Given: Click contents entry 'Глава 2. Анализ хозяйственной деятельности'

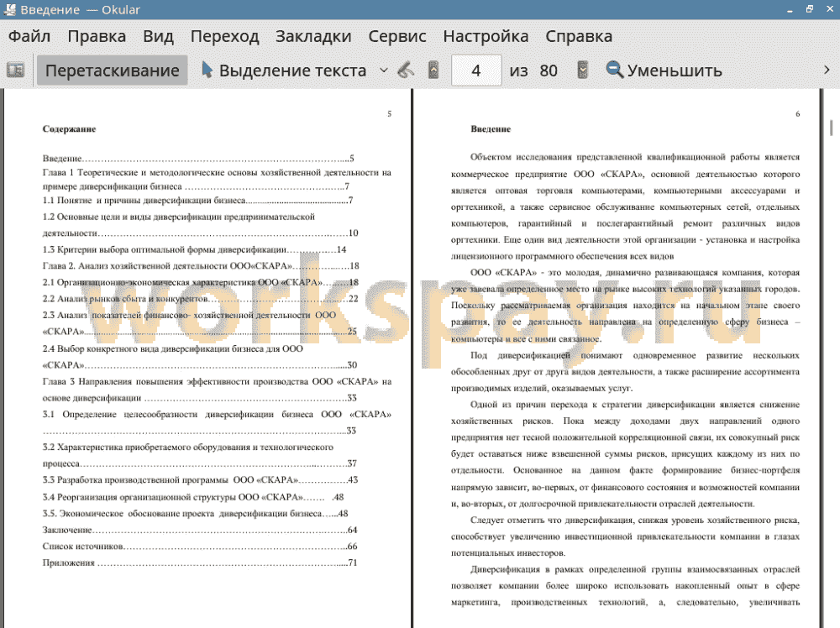Looking at the screenshot, I should pos(201,265).
